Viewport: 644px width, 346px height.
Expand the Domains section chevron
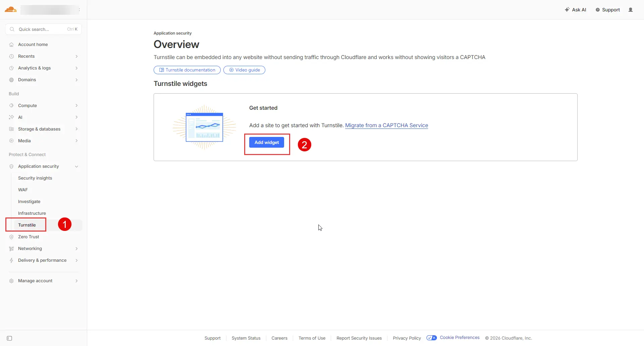click(x=76, y=80)
